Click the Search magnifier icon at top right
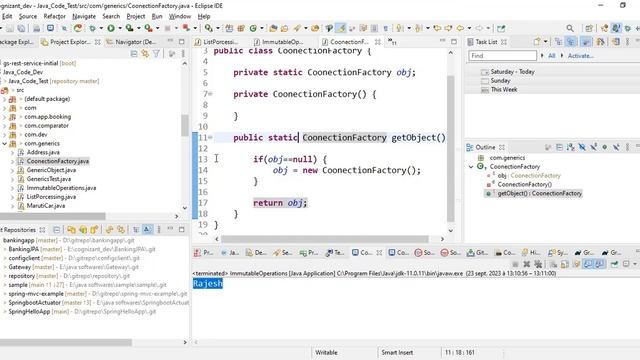Viewport: 640px width, 360px height. click(570, 28)
